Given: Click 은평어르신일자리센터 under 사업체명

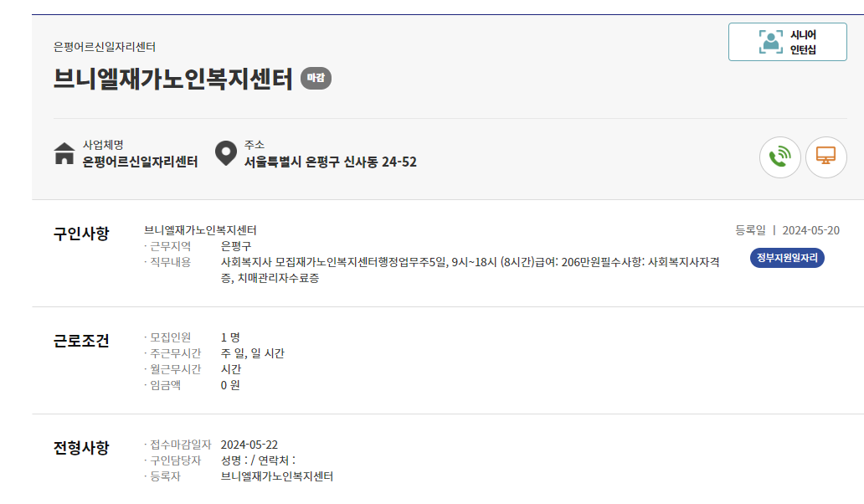Looking at the screenshot, I should coord(141,159).
